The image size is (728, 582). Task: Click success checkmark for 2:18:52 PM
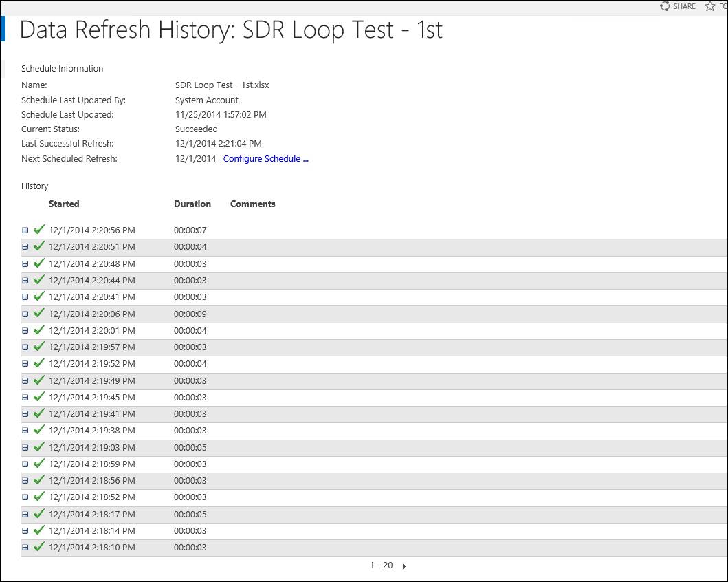(39, 497)
